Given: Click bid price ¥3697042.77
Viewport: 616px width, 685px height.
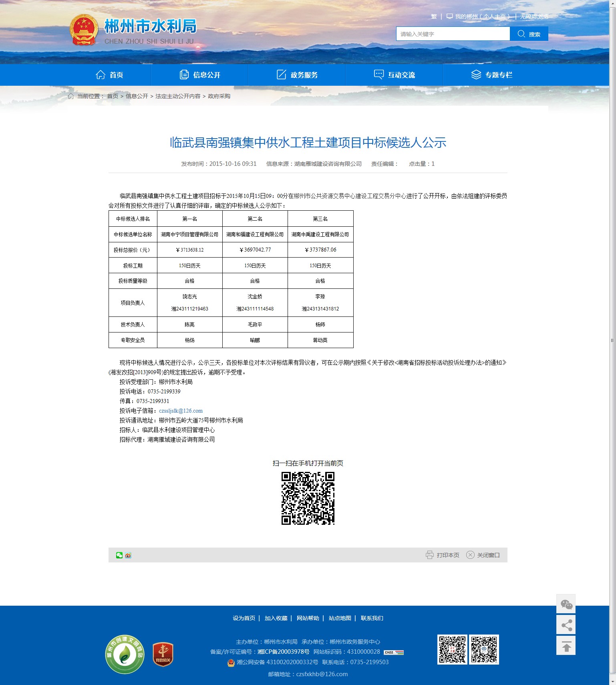Looking at the screenshot, I should click(x=255, y=250).
